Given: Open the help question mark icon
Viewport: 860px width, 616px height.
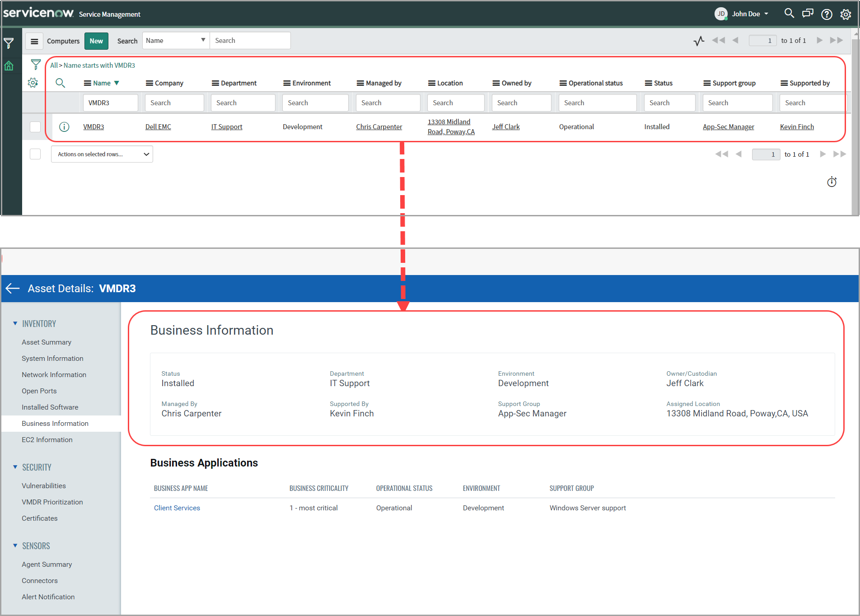Looking at the screenshot, I should (827, 14).
